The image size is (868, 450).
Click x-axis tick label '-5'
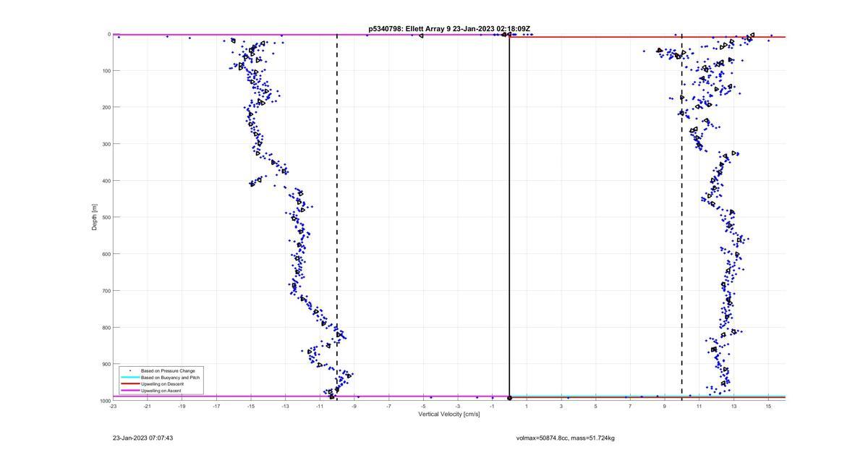coord(423,406)
